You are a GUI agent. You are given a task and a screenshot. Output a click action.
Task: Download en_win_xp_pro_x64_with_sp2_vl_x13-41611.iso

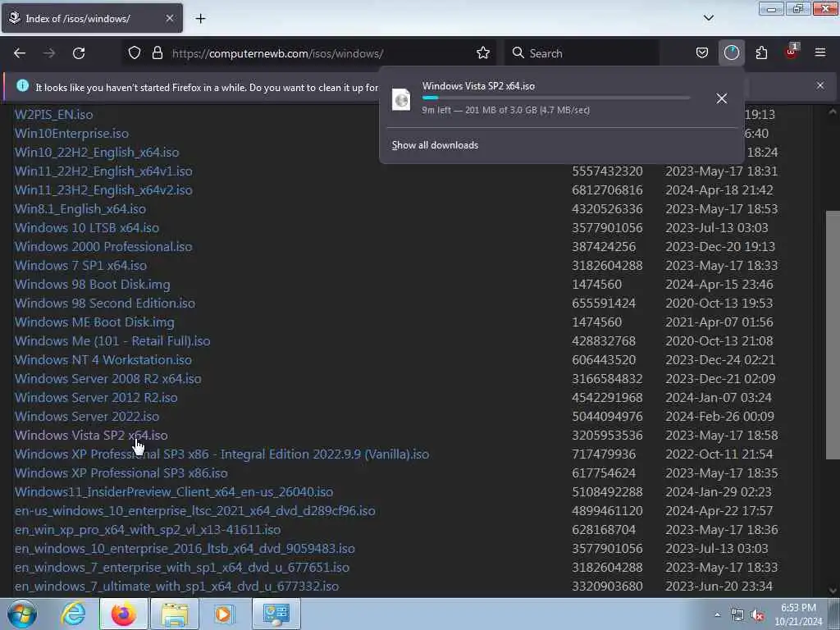point(148,530)
